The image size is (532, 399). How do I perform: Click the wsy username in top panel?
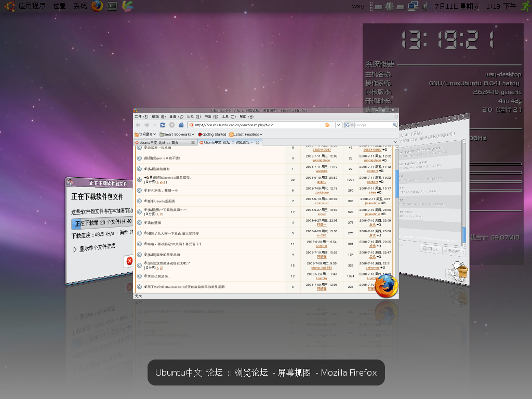358,6
